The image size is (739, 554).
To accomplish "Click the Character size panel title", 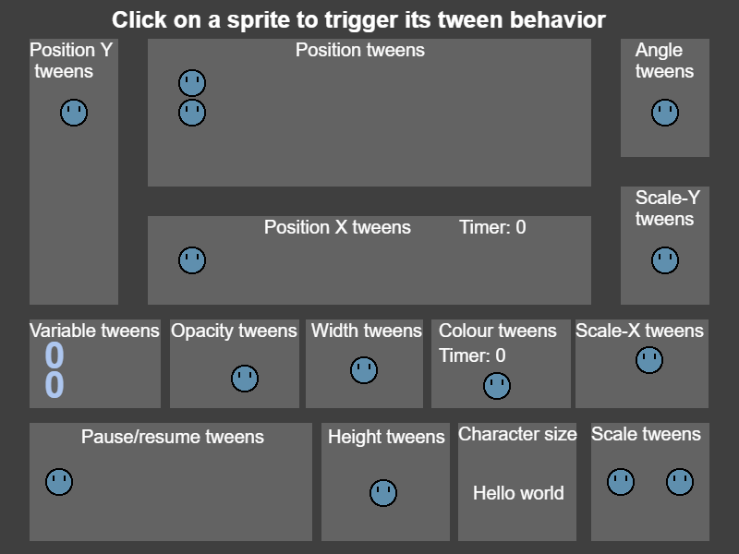I will pos(517,434).
